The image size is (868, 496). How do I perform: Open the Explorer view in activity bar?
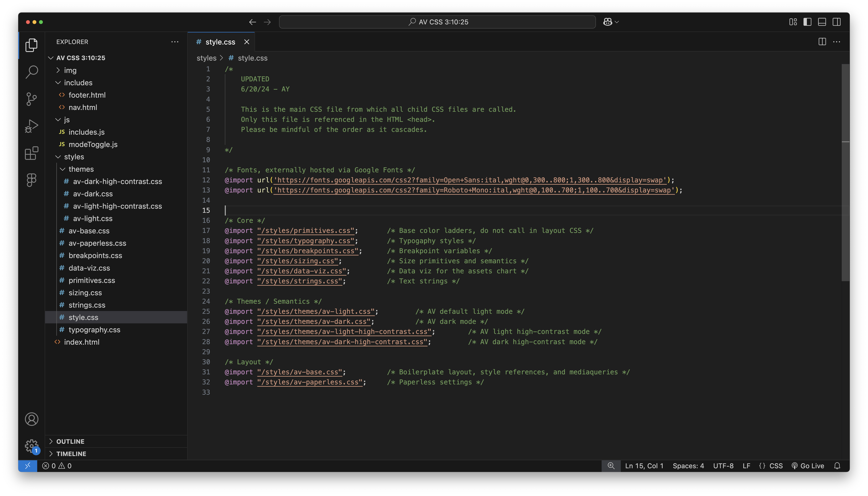tap(31, 45)
